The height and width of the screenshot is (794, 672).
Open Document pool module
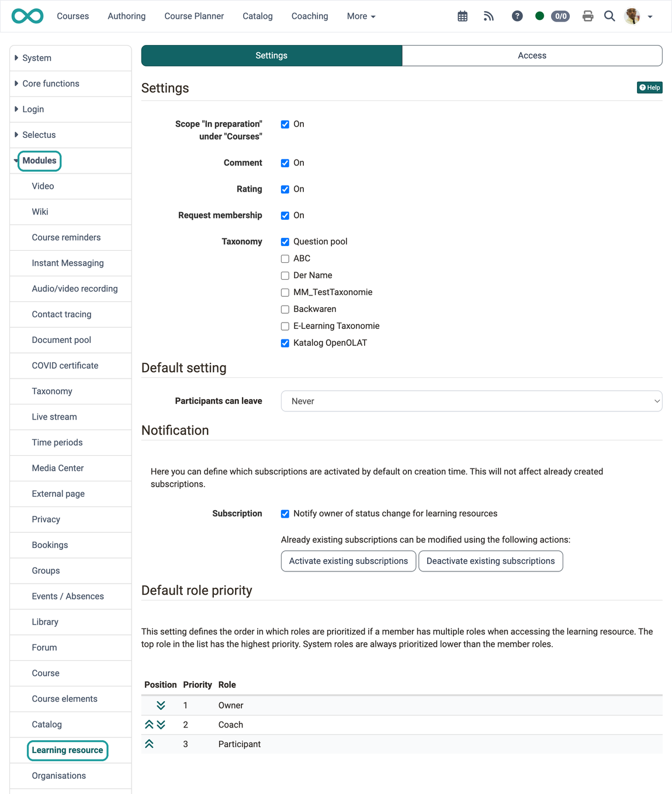(71, 340)
